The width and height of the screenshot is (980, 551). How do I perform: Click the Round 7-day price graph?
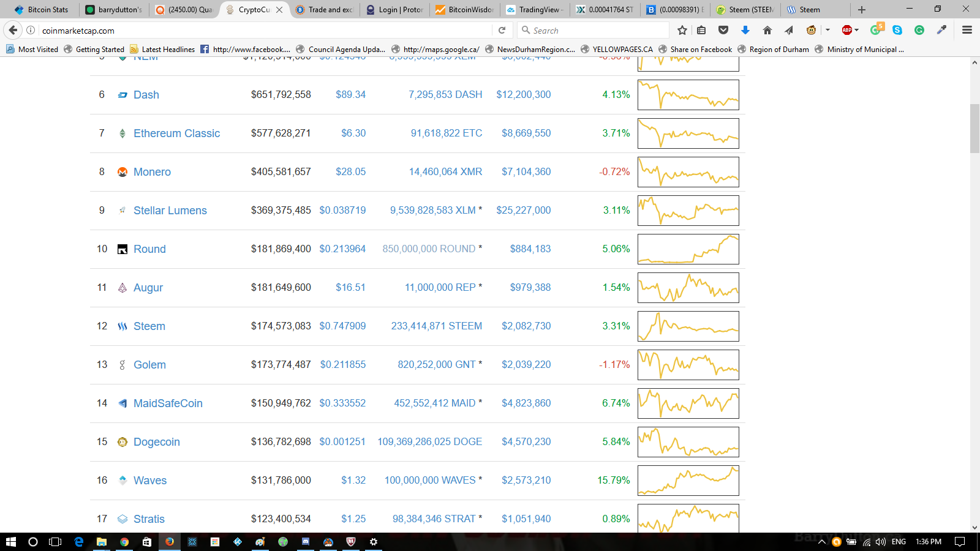(688, 249)
